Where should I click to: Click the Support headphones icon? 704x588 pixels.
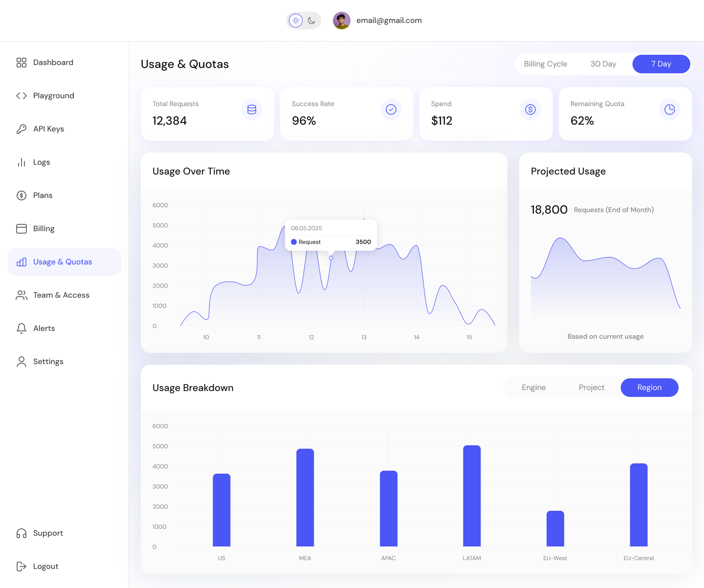(22, 533)
